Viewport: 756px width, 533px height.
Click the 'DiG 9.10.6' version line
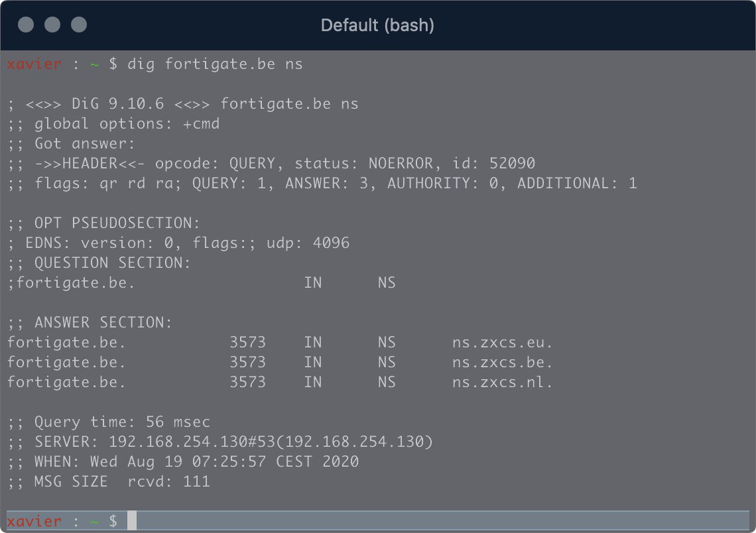[183, 104]
